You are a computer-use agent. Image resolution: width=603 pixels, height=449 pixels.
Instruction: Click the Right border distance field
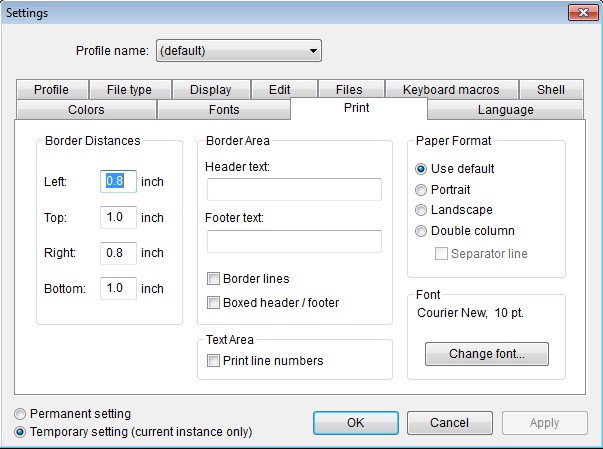click(118, 253)
